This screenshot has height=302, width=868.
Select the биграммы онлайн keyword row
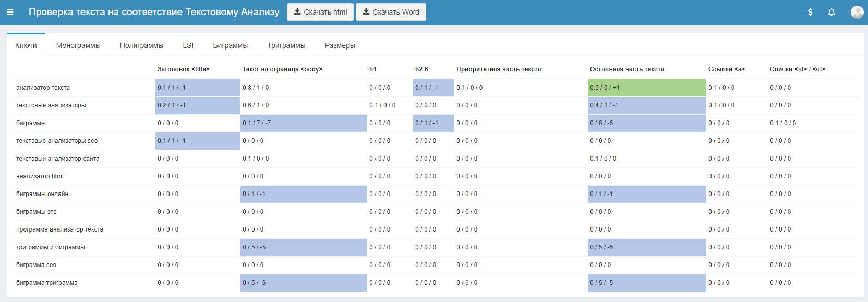[x=42, y=194]
